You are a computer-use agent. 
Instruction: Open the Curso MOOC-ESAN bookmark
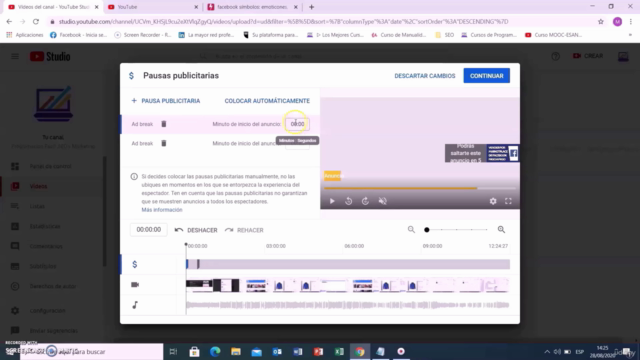click(x=553, y=35)
